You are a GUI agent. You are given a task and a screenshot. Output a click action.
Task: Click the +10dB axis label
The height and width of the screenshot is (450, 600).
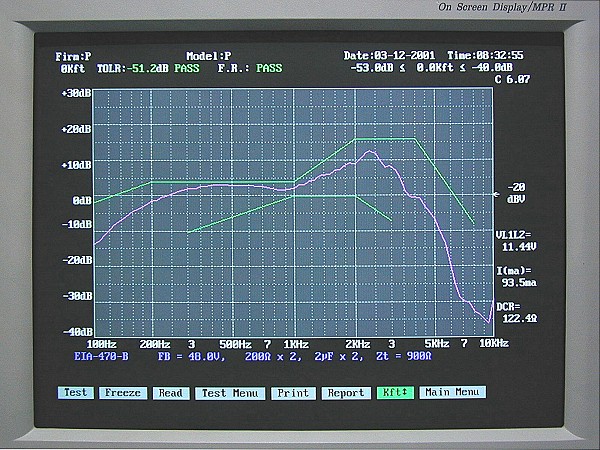[76, 165]
